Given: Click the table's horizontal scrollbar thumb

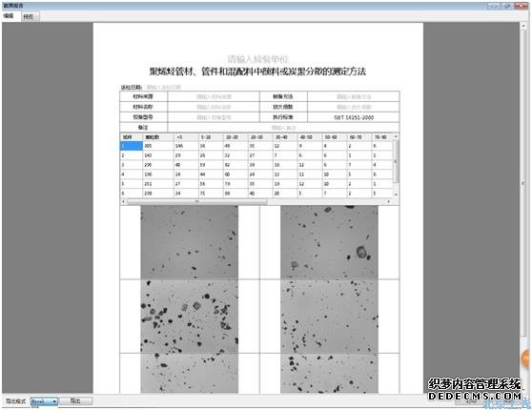Looking at the screenshot, I should coord(197,201).
